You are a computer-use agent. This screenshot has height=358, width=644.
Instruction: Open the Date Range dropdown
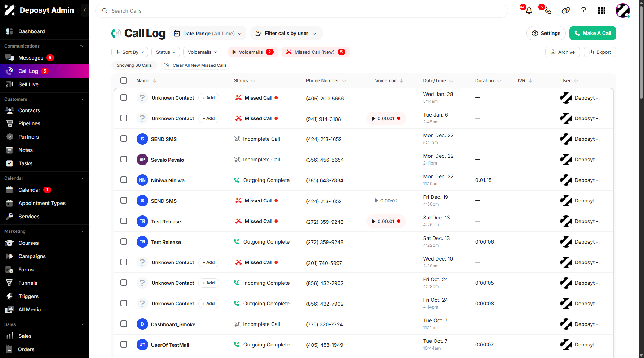click(207, 33)
